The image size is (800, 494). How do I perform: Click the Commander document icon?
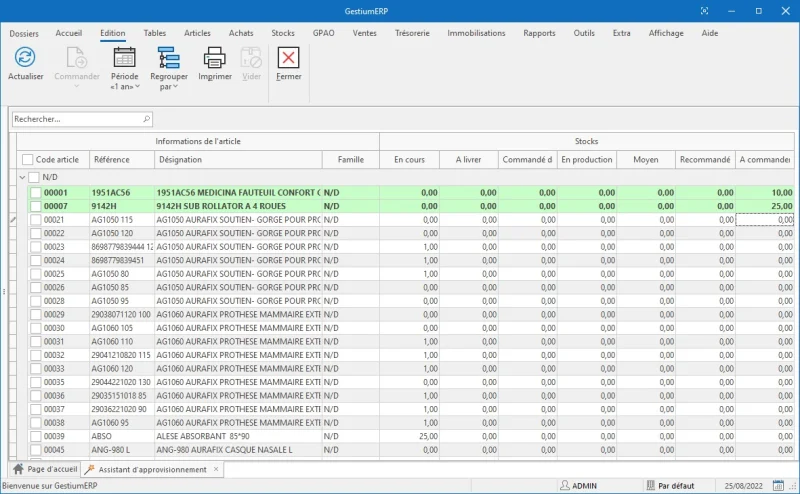(x=77, y=57)
